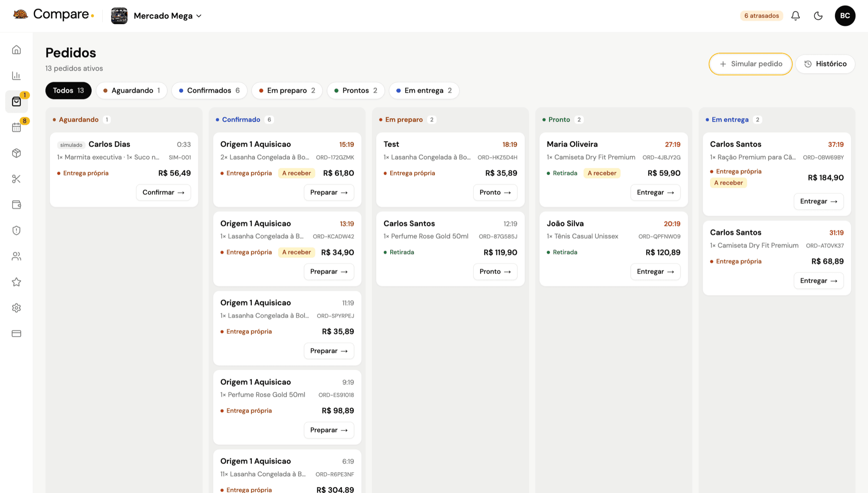The image size is (868, 493).
Task: Click A receber tag on Maria Oliveira order
Action: (602, 173)
